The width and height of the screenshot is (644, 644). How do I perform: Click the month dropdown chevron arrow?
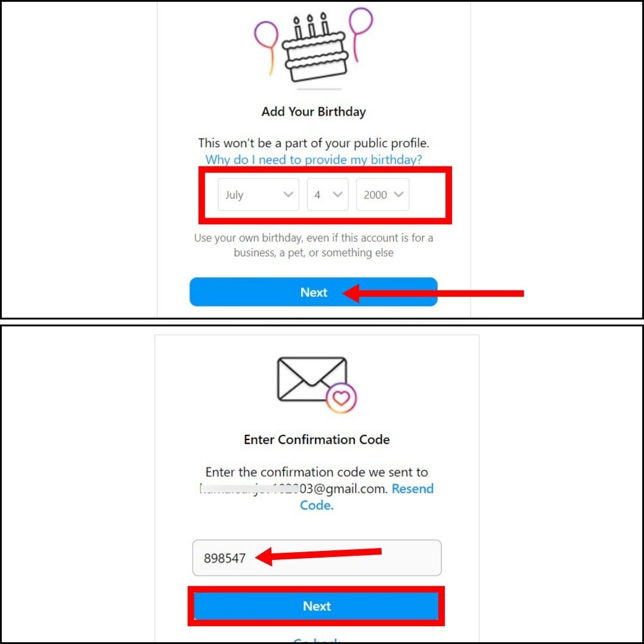tap(289, 194)
